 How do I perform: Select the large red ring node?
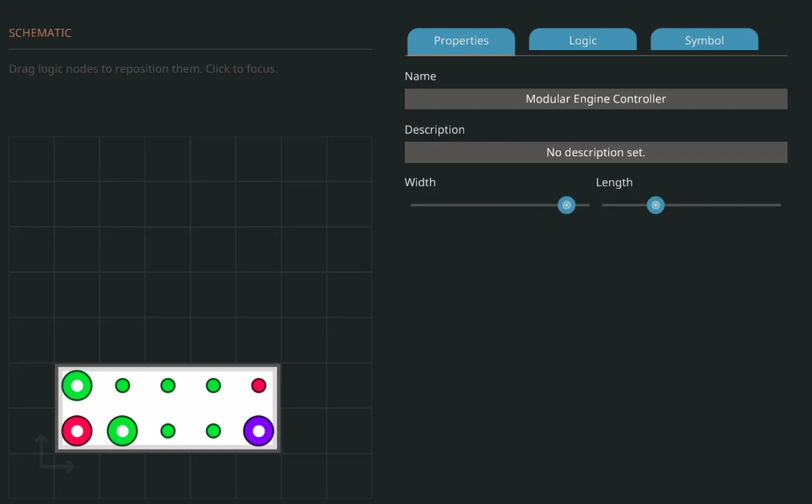tap(77, 431)
